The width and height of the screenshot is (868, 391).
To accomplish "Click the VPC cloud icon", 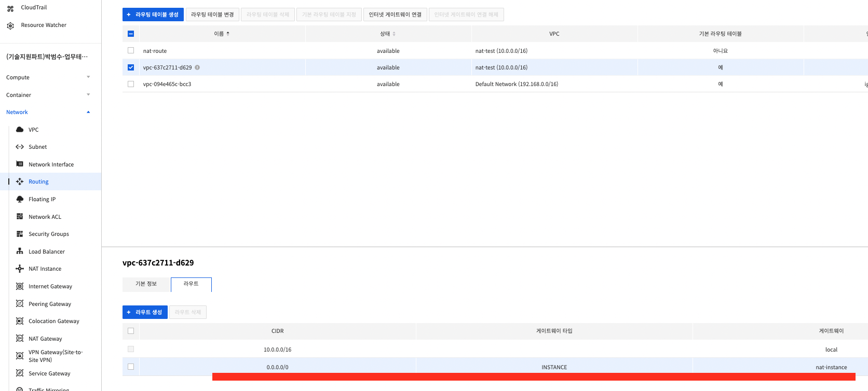I will (20, 130).
